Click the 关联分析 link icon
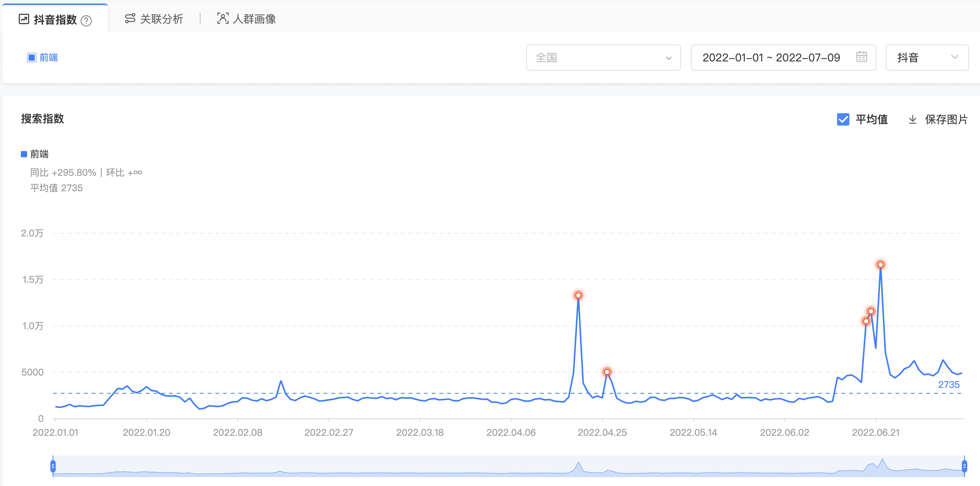Image resolution: width=980 pixels, height=486 pixels. [130, 19]
